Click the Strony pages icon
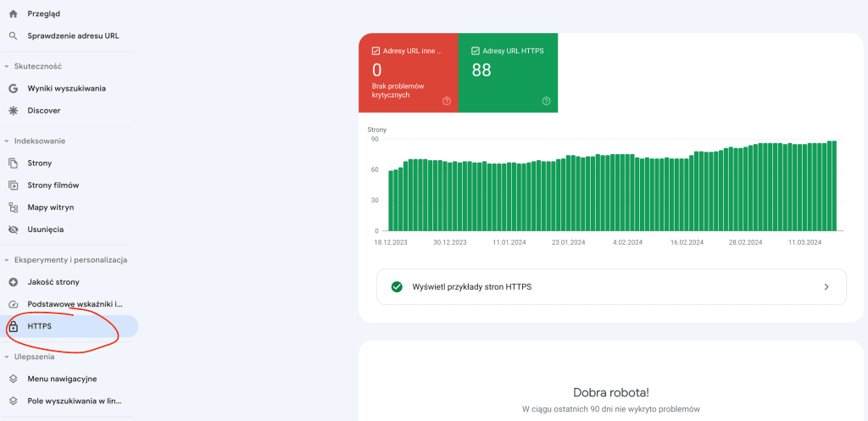This screenshot has width=868, height=421. click(14, 163)
